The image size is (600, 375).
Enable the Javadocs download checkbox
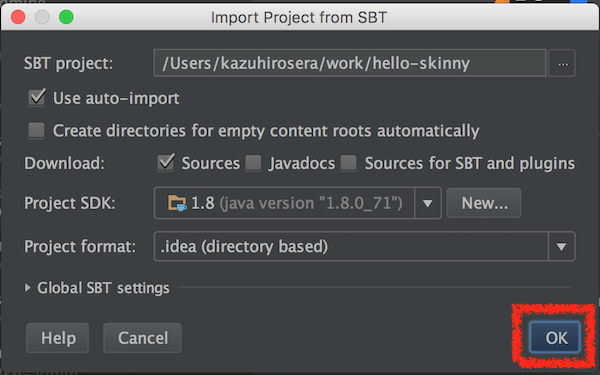click(x=253, y=163)
